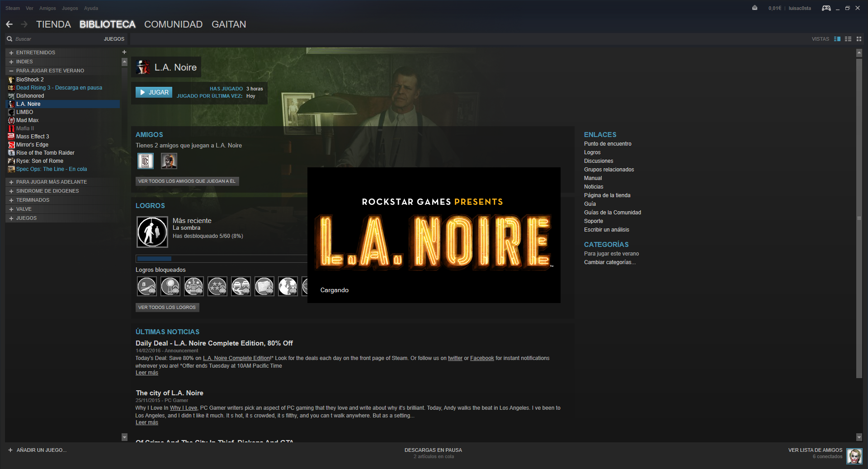The width and height of the screenshot is (868, 469).
Task: Click the Mass Effect 3 game icon
Action: click(x=11, y=137)
